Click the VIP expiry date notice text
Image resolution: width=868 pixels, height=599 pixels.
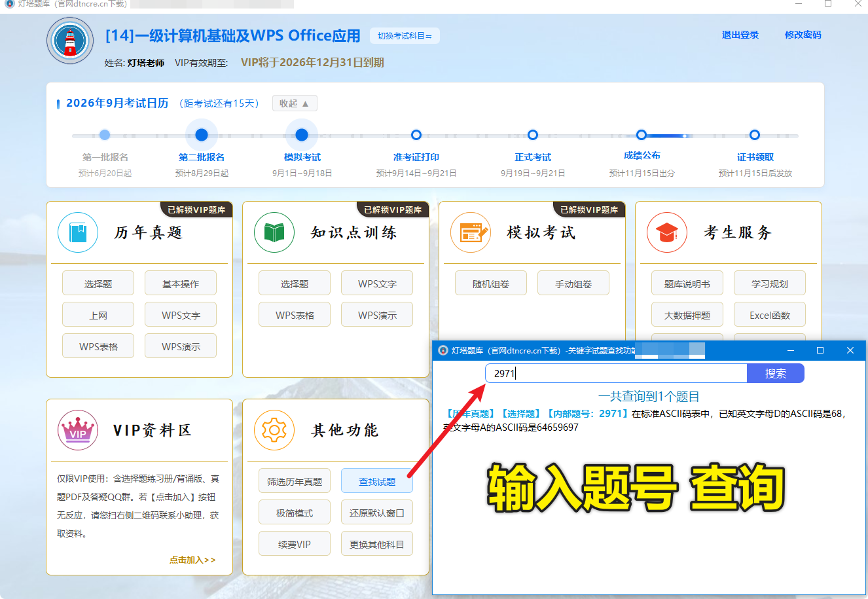[312, 62]
